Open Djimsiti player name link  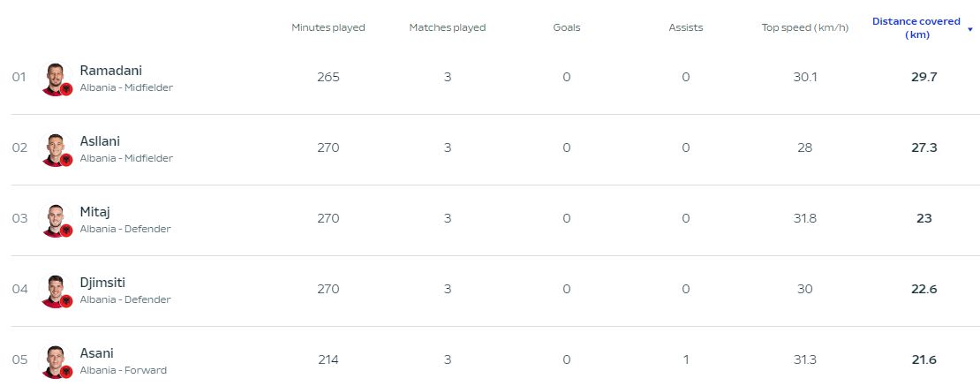[x=102, y=283]
